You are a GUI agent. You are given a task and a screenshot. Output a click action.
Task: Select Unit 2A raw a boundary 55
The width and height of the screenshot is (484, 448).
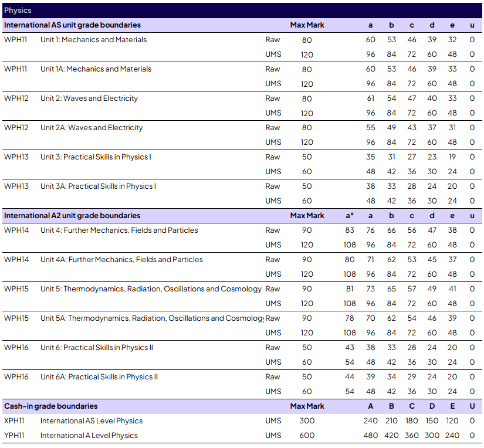[370, 128]
